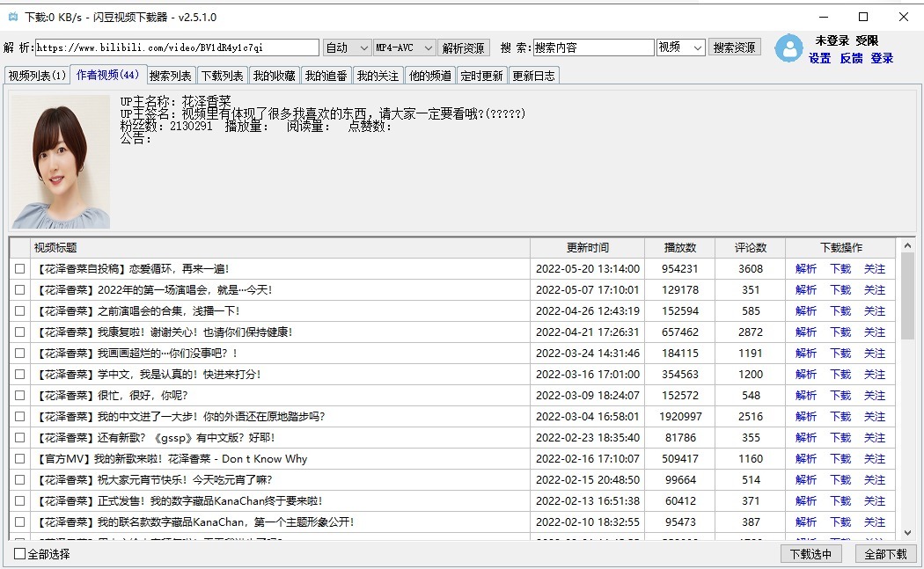Image resolution: width=924 pixels, height=569 pixels.
Task: Enable the 全部选择 checkbox
Action: pos(20,554)
